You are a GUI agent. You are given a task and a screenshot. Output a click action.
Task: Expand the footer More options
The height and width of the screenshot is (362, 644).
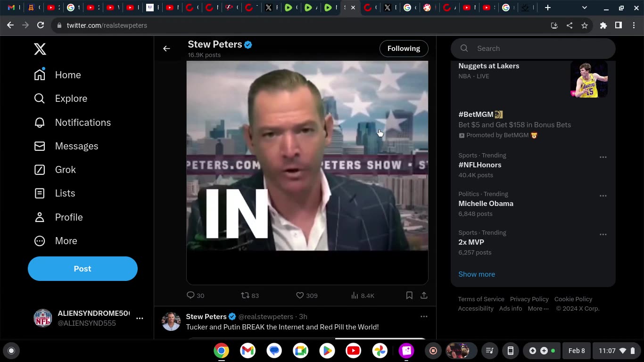538,309
